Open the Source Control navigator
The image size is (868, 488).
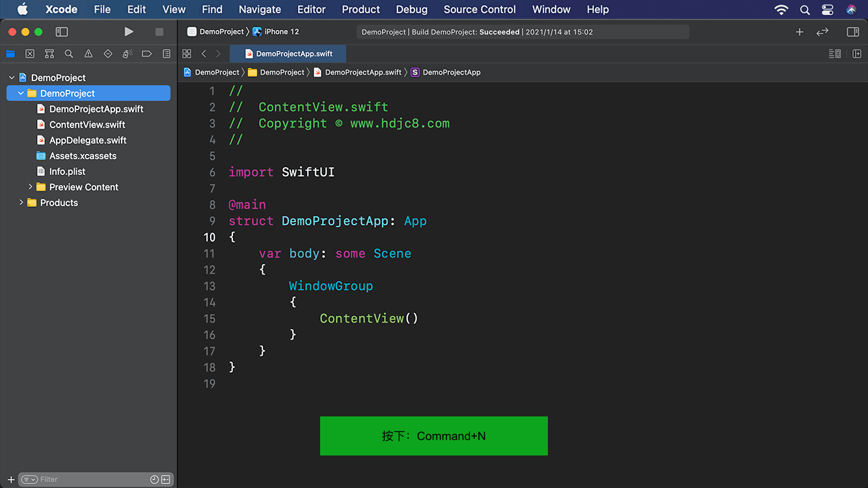[x=30, y=54]
